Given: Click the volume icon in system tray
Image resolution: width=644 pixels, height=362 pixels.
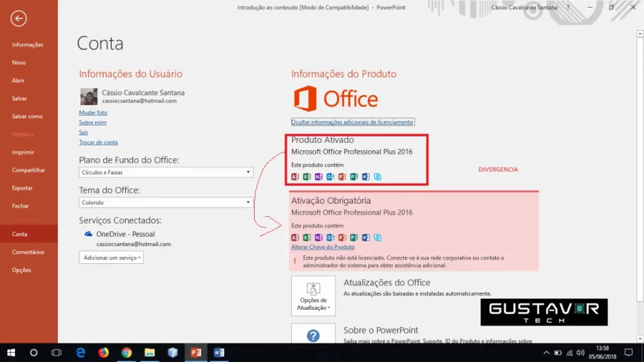Looking at the screenshot, I should click(580, 353).
